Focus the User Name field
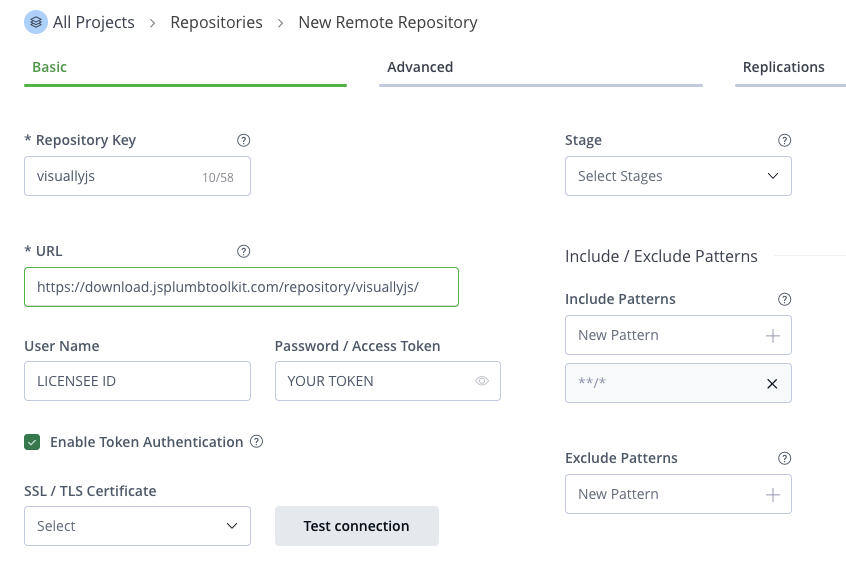The width and height of the screenshot is (846, 561). [138, 381]
